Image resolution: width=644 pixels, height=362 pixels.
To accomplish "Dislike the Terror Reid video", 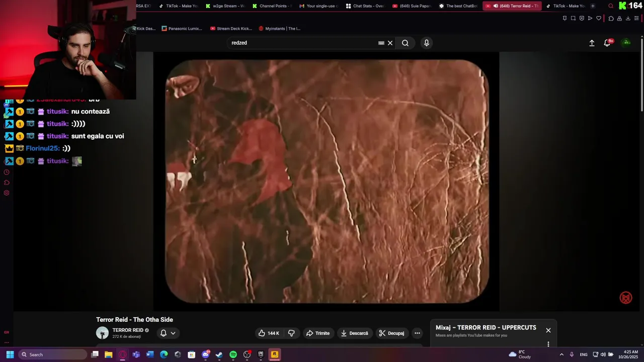I will click(x=291, y=333).
